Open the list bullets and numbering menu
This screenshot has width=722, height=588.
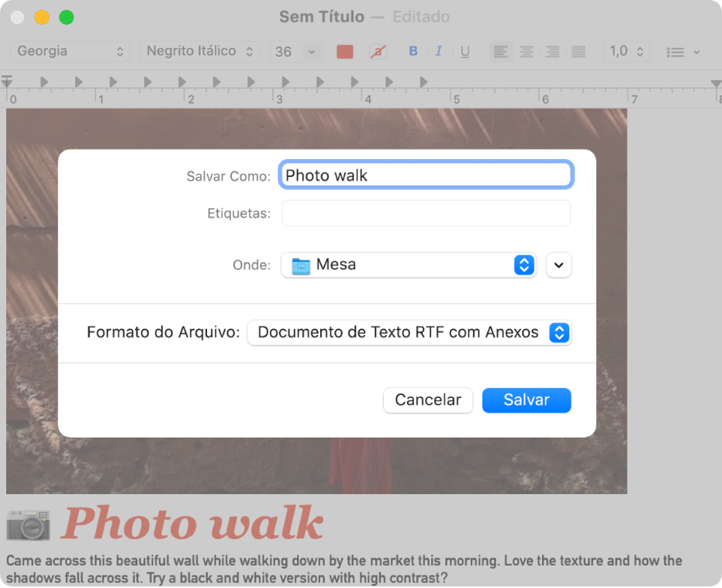[683, 52]
